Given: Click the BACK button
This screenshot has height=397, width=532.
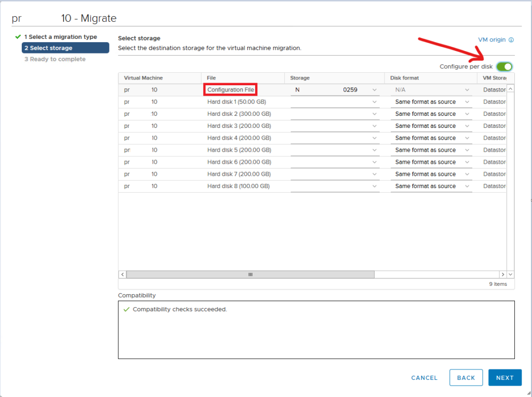Looking at the screenshot, I should [466, 378].
